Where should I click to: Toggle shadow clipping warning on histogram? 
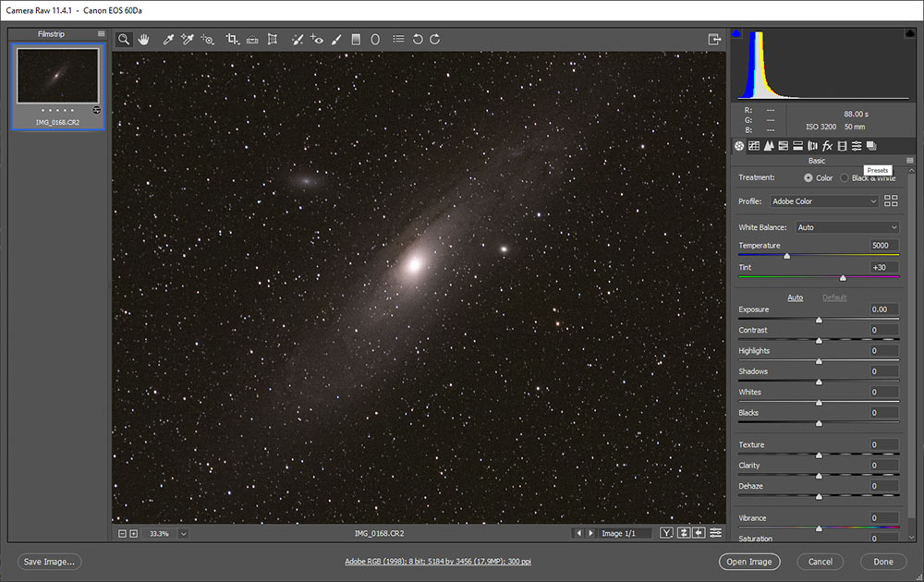click(x=736, y=31)
